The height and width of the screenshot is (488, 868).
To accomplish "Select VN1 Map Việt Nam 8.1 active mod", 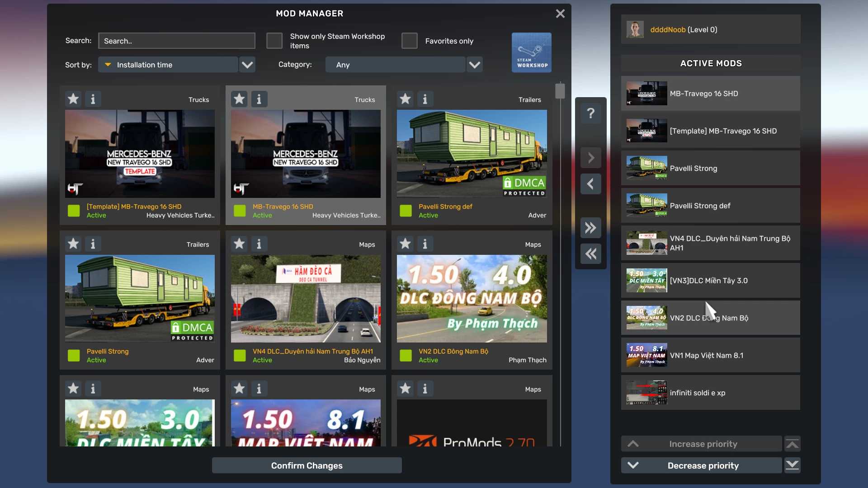I will point(710,355).
